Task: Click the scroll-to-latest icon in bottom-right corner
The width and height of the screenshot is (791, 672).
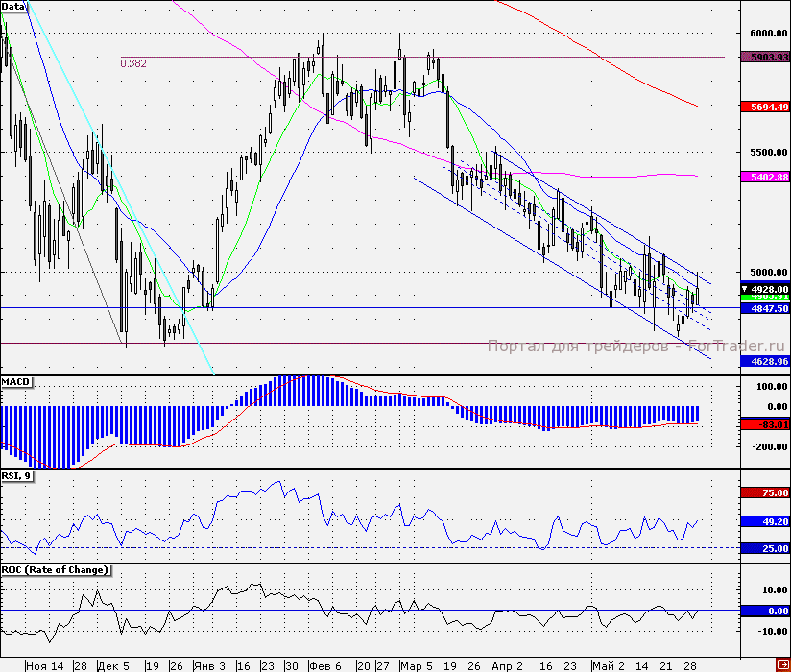Action: (x=780, y=665)
